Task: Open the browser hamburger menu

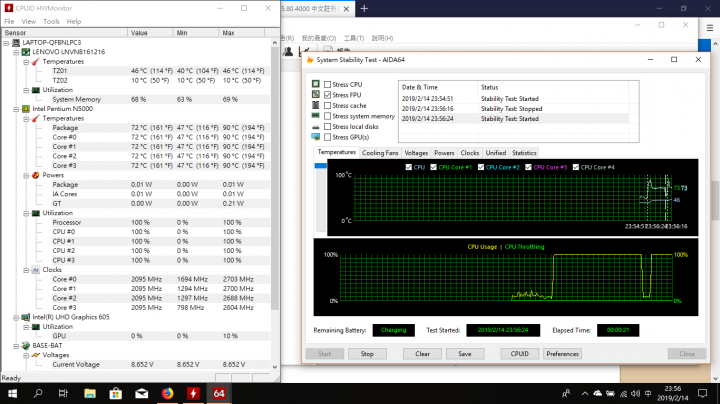Action: (710, 28)
